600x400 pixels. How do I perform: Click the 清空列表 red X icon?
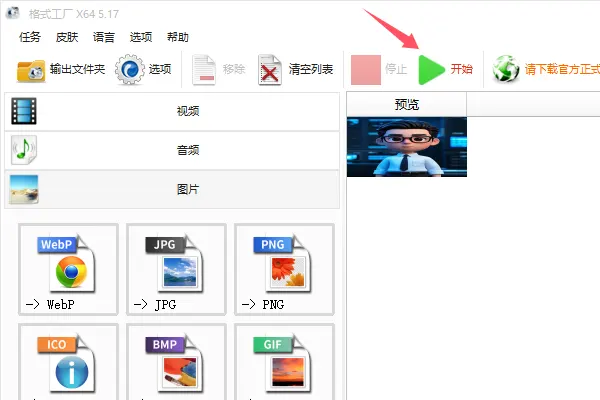click(270, 70)
